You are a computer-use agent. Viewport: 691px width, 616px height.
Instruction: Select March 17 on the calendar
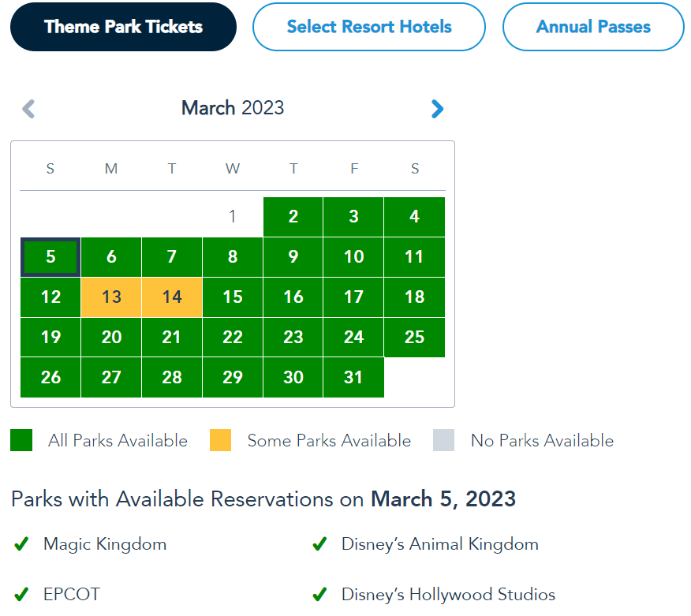point(353,297)
